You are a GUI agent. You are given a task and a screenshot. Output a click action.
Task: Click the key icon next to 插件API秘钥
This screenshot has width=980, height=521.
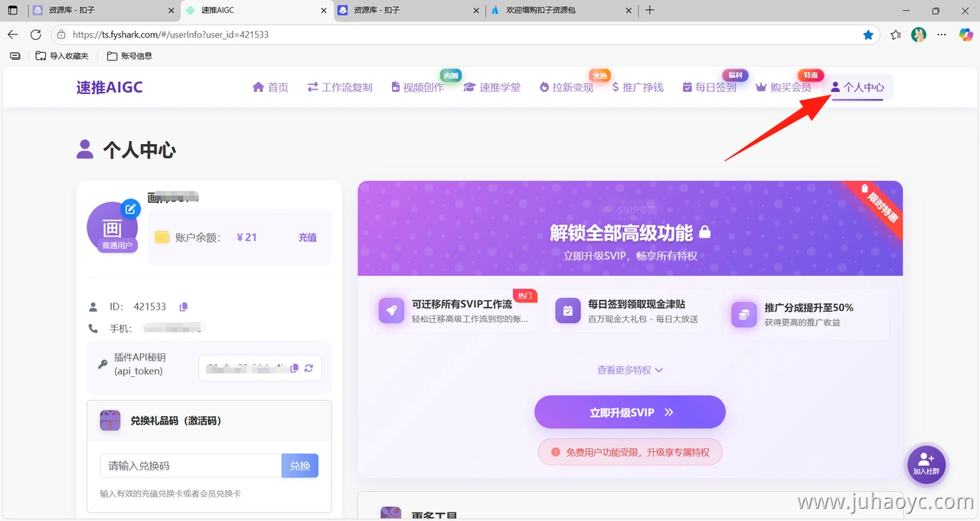[x=103, y=365]
